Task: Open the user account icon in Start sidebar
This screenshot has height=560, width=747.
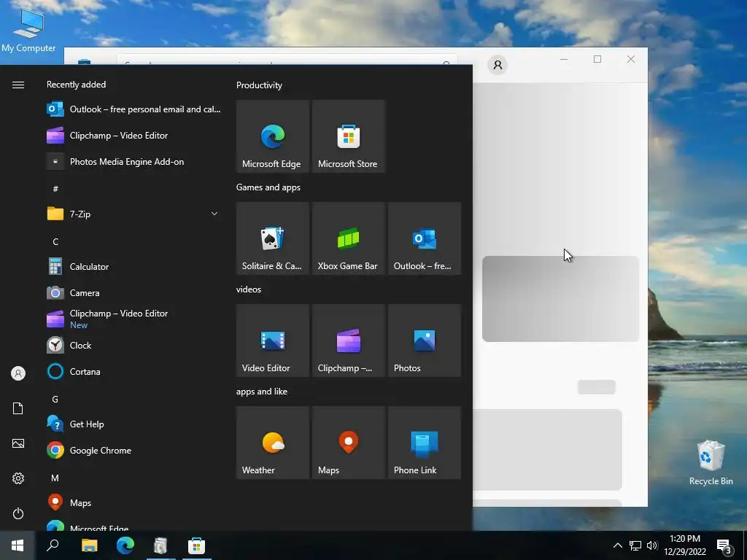Action: point(18,373)
